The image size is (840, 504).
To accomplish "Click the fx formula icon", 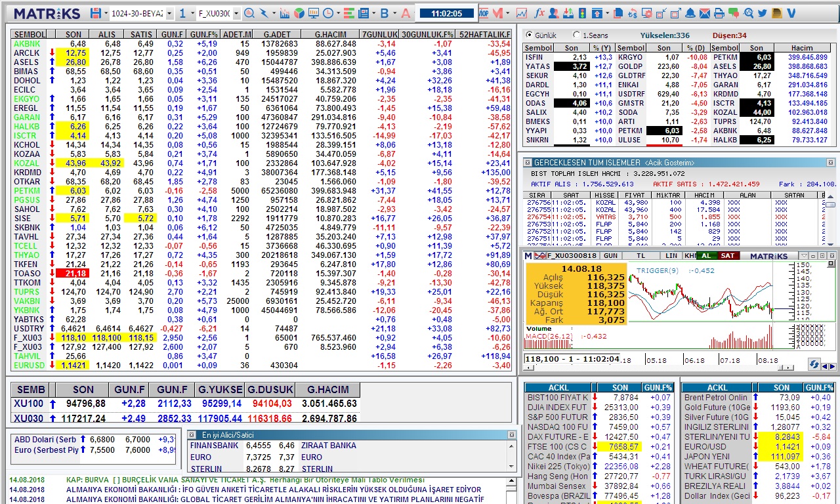I will [539, 13].
